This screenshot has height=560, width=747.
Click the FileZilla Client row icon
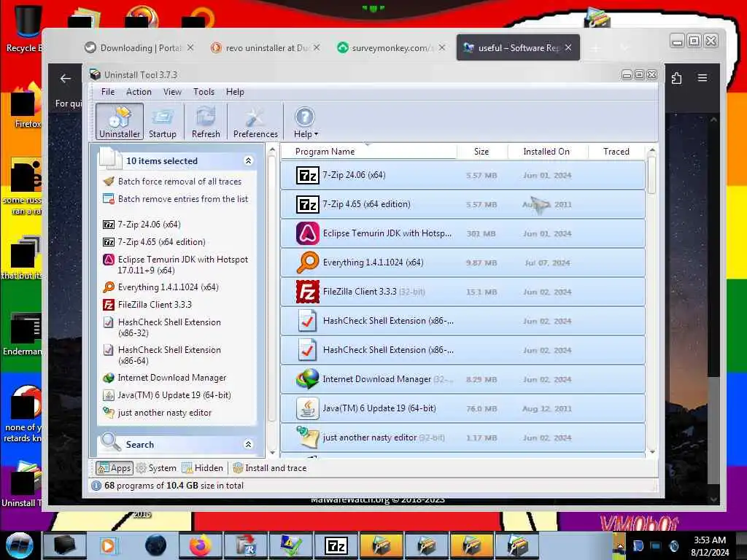[x=307, y=292]
